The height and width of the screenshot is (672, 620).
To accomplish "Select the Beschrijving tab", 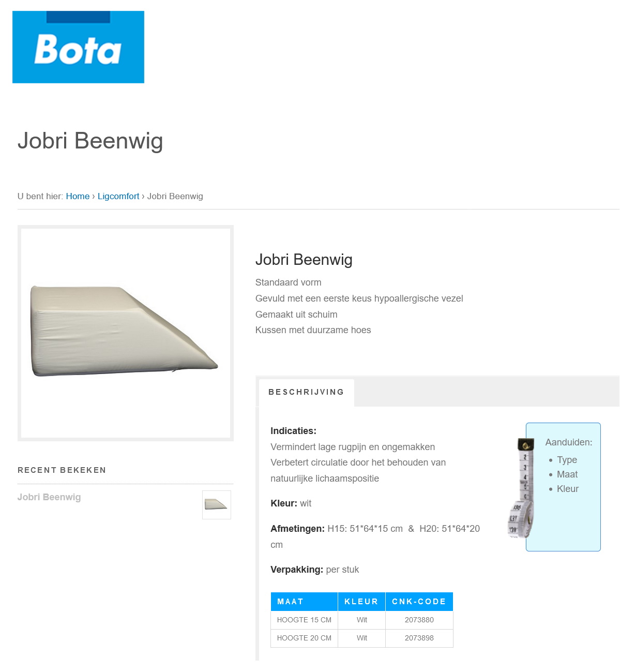I will (306, 392).
